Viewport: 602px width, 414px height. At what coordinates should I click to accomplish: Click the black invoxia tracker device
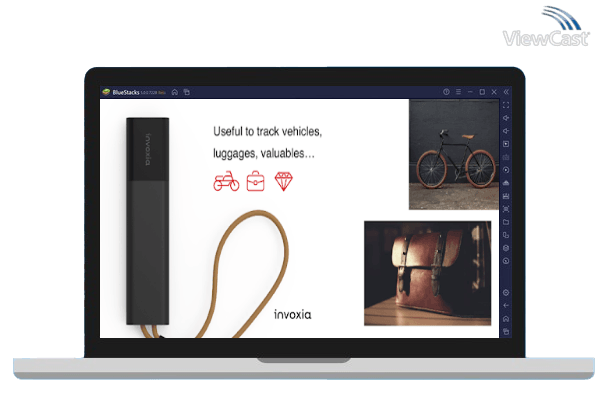148,221
